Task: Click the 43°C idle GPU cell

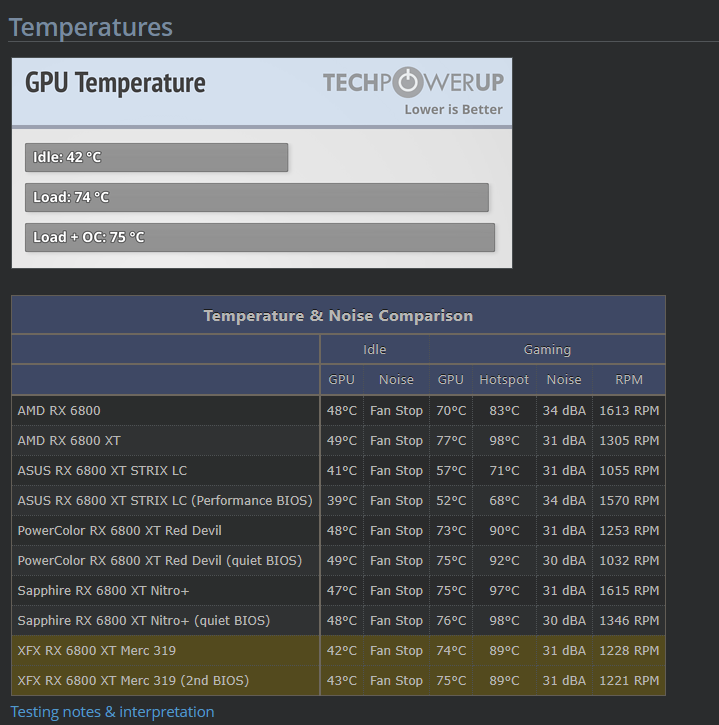Action: 342,681
